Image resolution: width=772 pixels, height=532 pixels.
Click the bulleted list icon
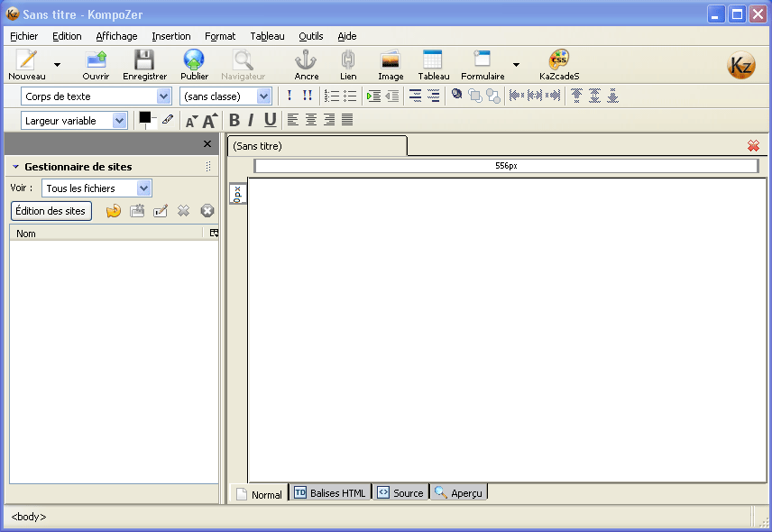coord(350,96)
